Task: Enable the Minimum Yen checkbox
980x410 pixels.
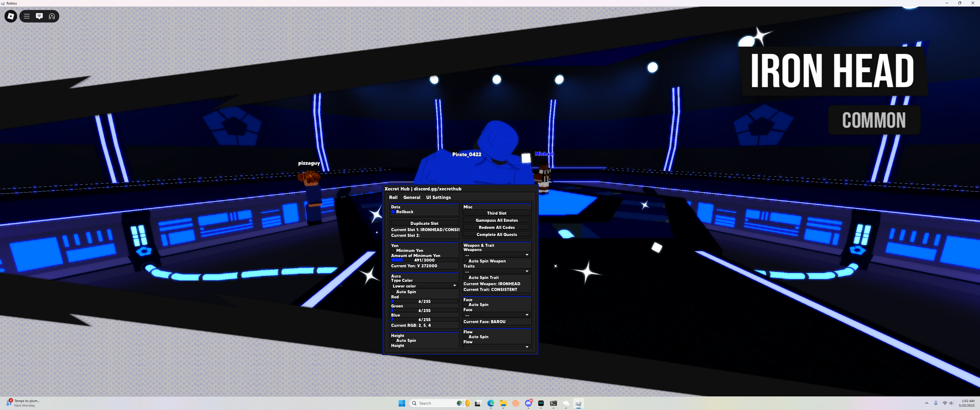Action: coord(393,251)
